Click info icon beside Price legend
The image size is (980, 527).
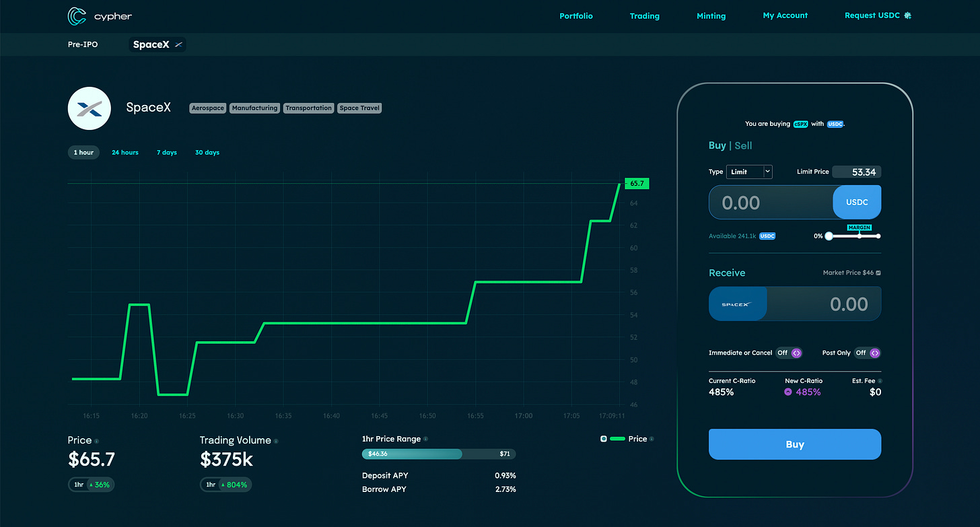tap(652, 439)
